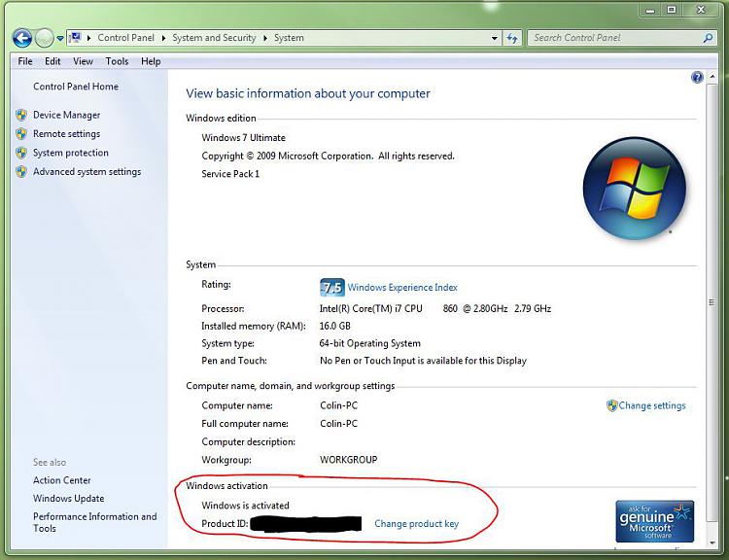
Task: Open Windows Experience Index link
Action: coord(402,288)
